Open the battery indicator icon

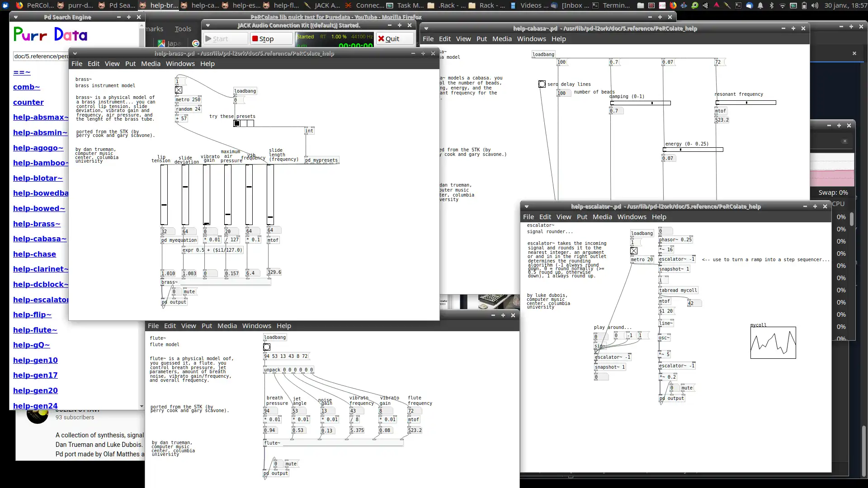pyautogui.click(x=804, y=5)
